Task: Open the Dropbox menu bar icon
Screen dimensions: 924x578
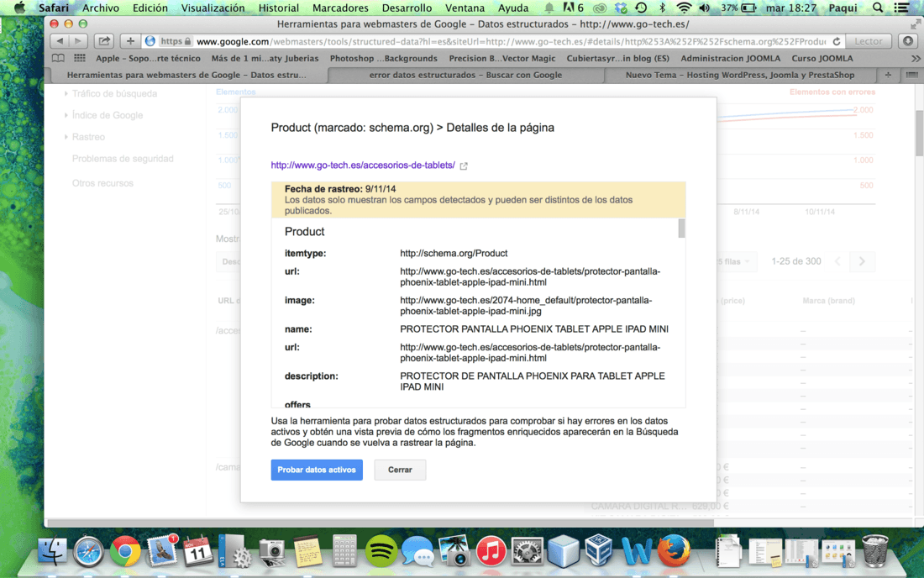Action: [621, 8]
